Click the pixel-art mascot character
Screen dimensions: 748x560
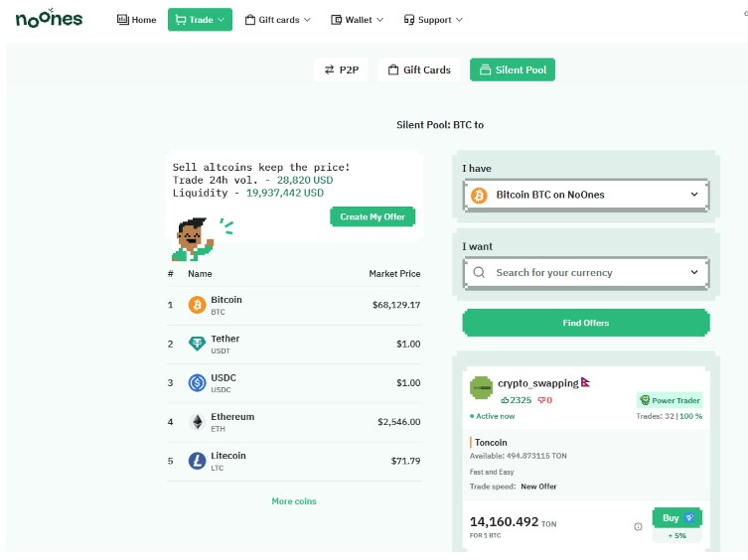[x=193, y=239]
